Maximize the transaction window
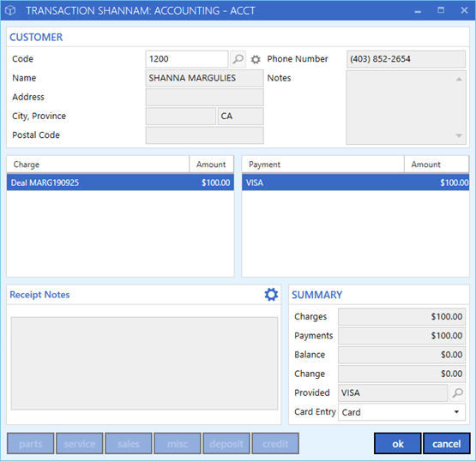This screenshot has width=476, height=461. [x=441, y=10]
